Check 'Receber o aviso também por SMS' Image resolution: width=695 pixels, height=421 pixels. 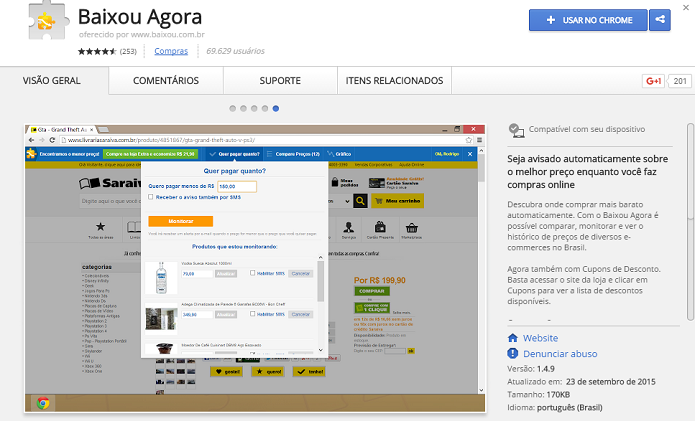click(151, 197)
